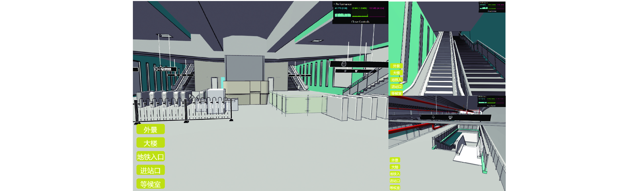Click 外景 in the escalator view
This screenshot has width=644, height=191.
click(396, 66)
